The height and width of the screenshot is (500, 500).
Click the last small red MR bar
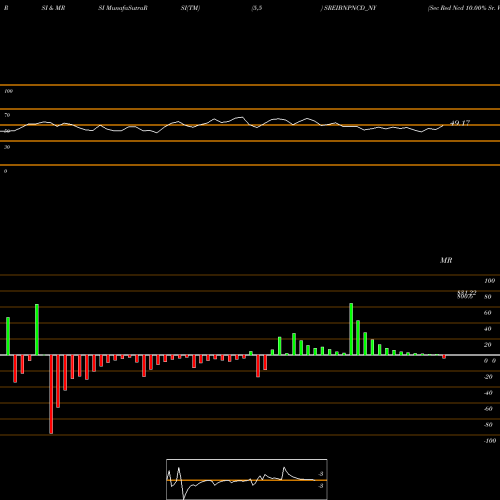444,357
